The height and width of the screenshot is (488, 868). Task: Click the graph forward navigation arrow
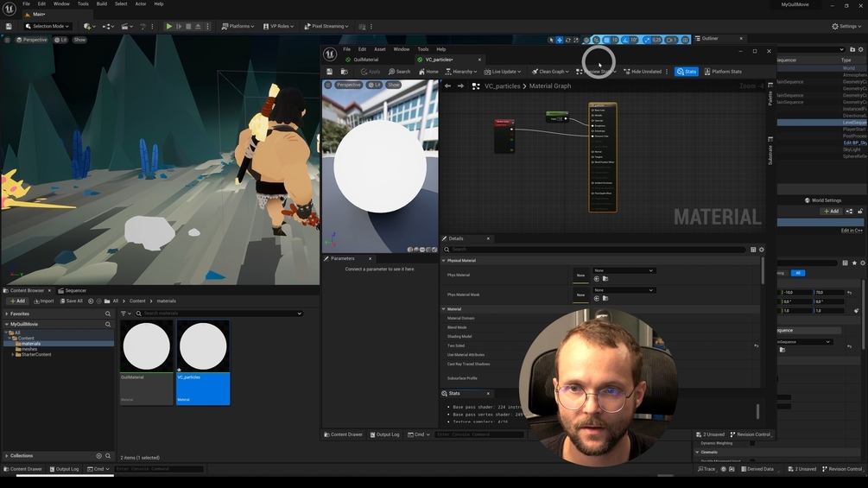(x=460, y=86)
